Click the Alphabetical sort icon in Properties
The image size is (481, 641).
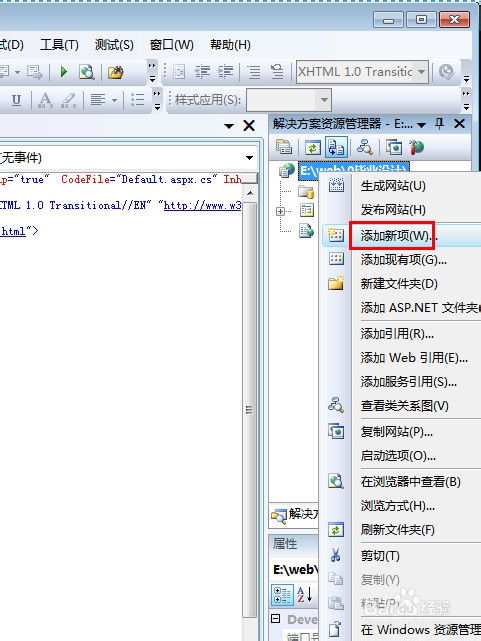tap(305, 594)
